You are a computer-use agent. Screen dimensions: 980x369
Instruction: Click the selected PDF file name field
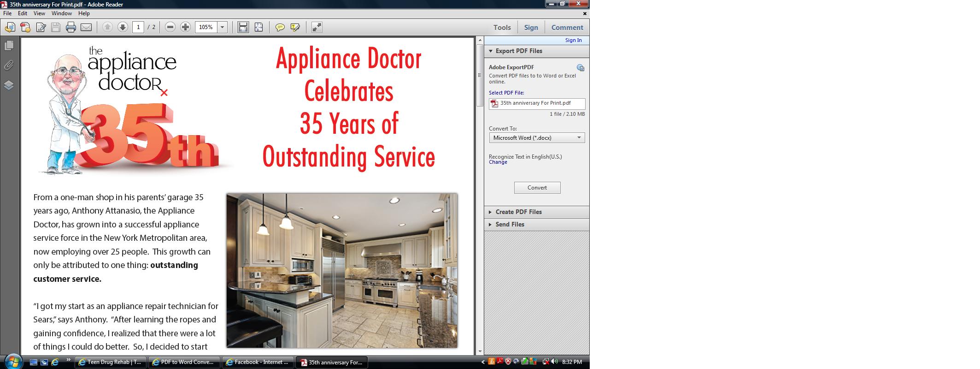(x=537, y=104)
